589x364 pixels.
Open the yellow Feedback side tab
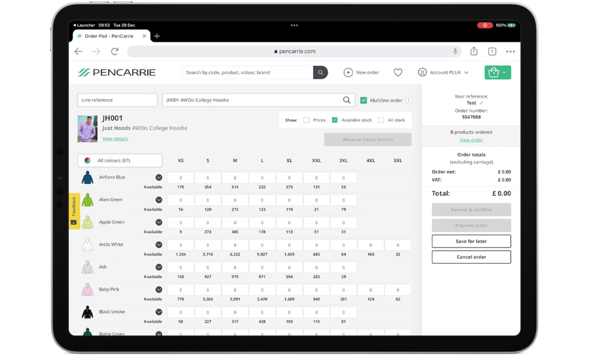(74, 211)
